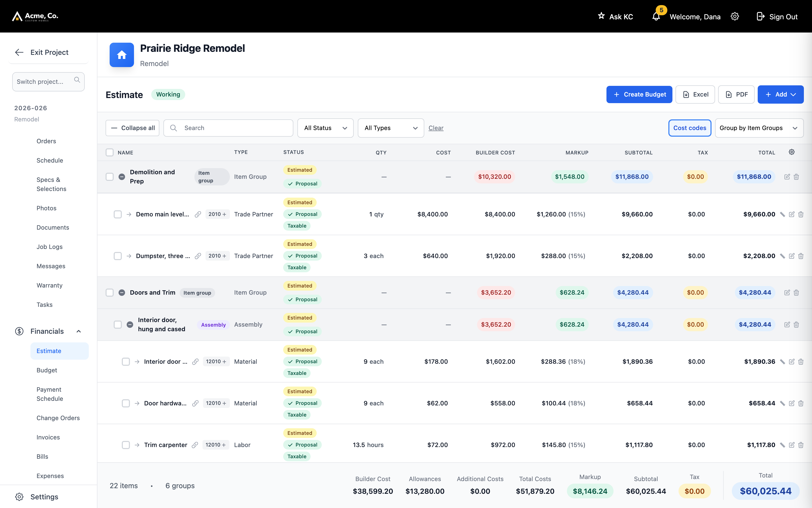The width and height of the screenshot is (812, 508).
Task: Delete the Trim carpenter line item
Action: pos(801,445)
